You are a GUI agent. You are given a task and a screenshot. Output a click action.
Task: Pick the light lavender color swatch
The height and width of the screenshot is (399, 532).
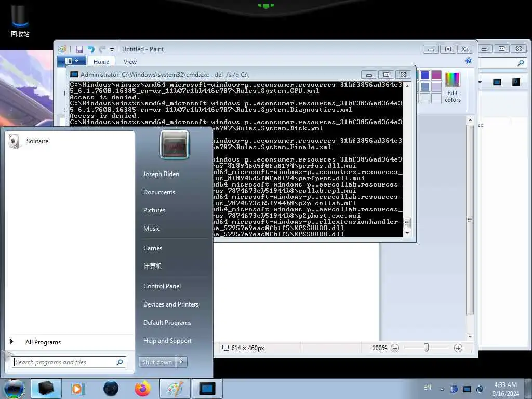tap(436, 87)
